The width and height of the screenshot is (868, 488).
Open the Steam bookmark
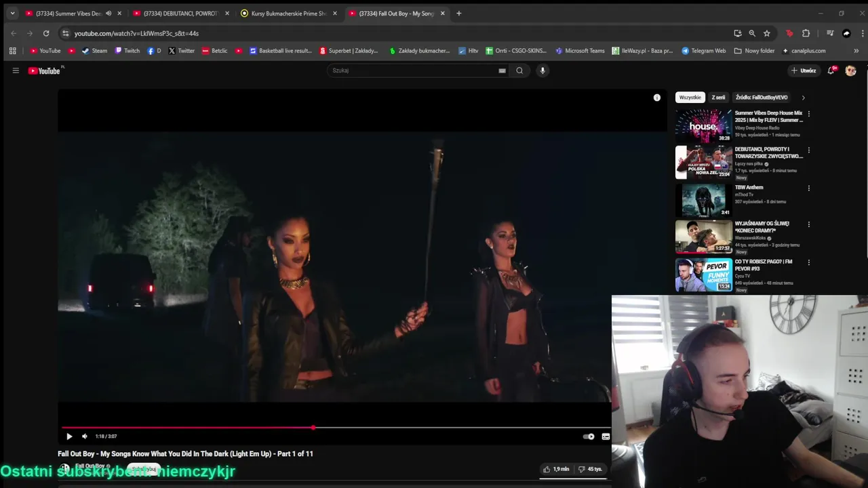(x=94, y=51)
